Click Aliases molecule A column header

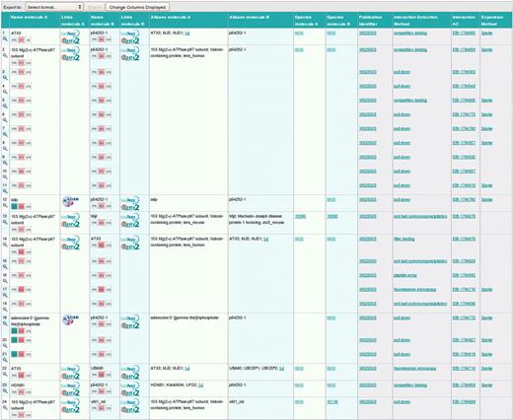171,17
